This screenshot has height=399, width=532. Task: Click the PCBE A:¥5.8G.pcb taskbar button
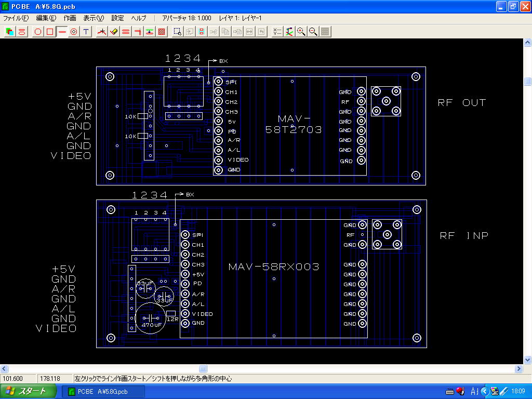pyautogui.click(x=103, y=392)
